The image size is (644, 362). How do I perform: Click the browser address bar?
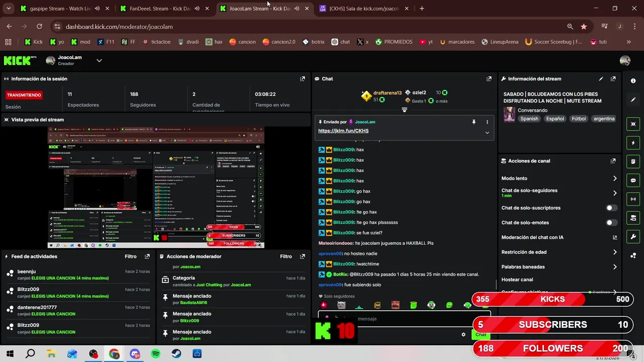[x=312, y=27]
